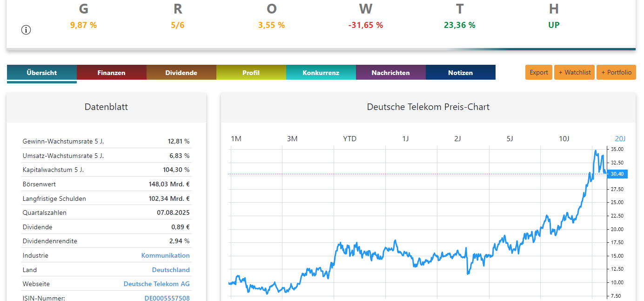Screen dimensions: 644x301
Task: Click Quartalszahlen date 07.08.2025
Action: (174, 212)
